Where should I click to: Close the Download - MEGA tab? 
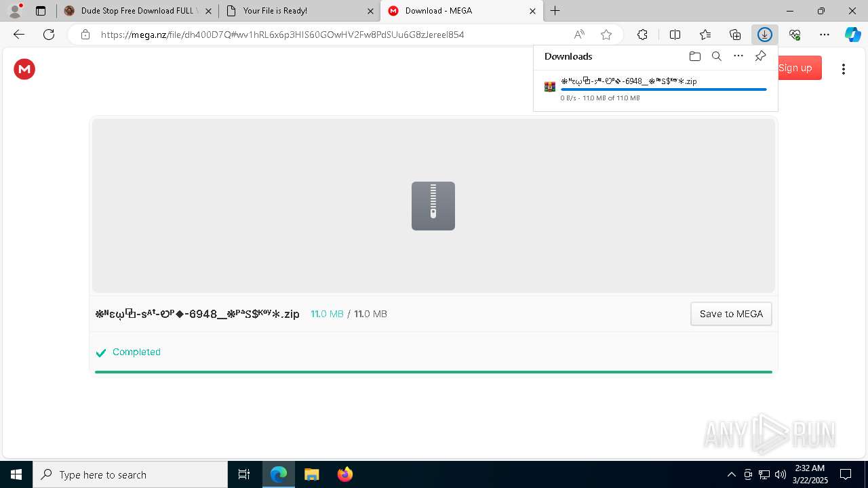click(x=532, y=11)
